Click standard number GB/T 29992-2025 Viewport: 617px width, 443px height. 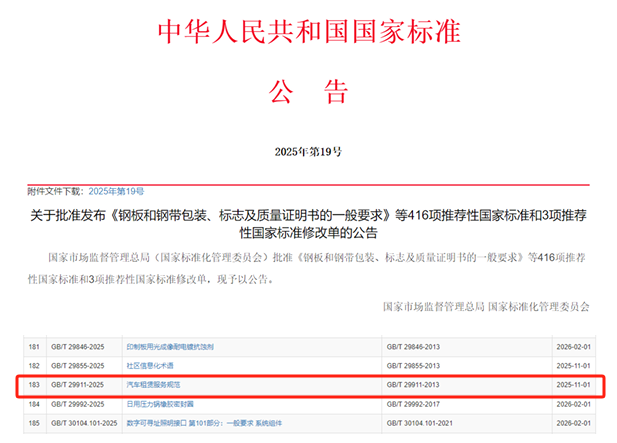coord(78,404)
